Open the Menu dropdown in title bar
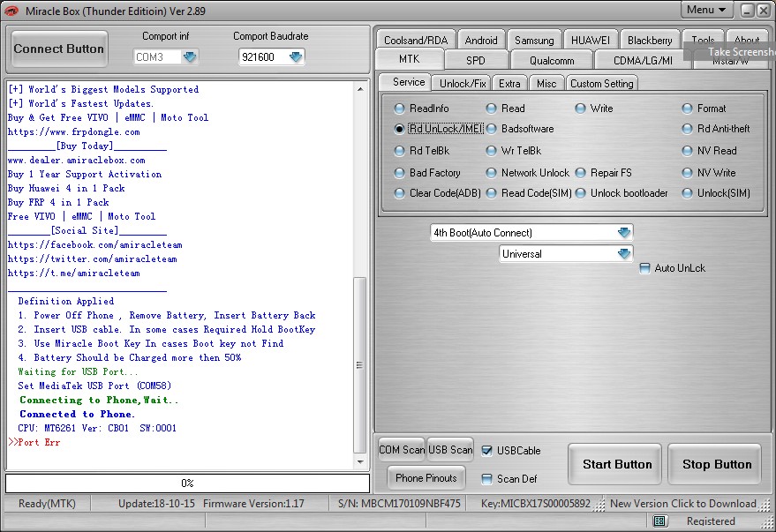 pyautogui.click(x=706, y=10)
